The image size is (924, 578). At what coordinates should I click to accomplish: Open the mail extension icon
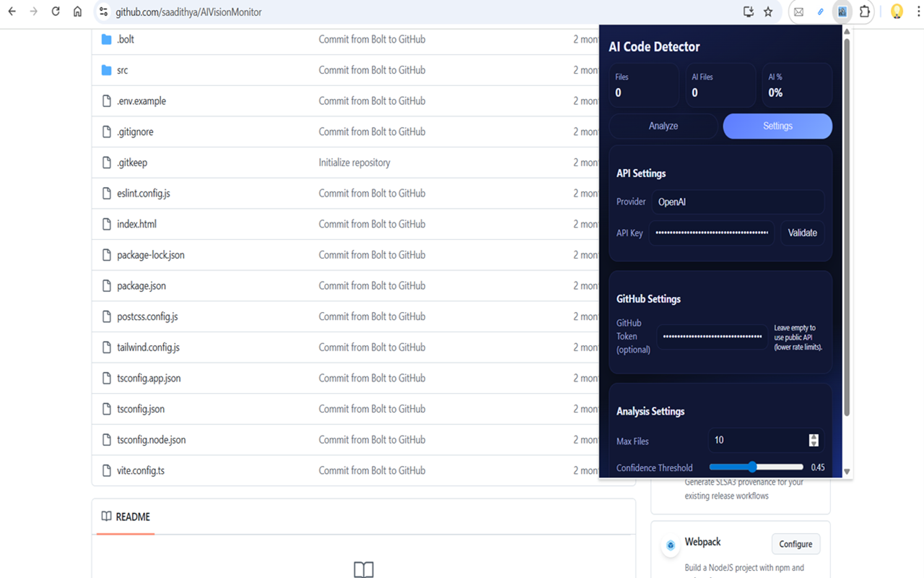click(x=798, y=12)
